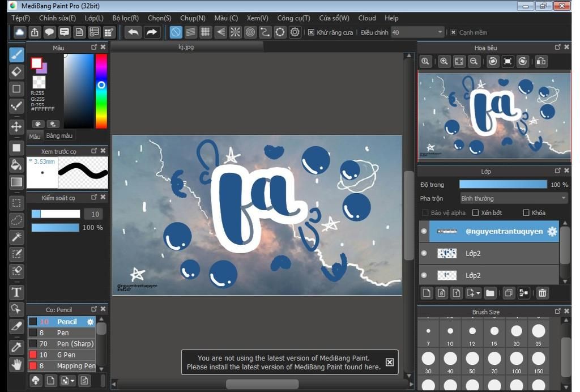
Task: Choose the Mapping Pen brush
Action: click(x=62, y=366)
